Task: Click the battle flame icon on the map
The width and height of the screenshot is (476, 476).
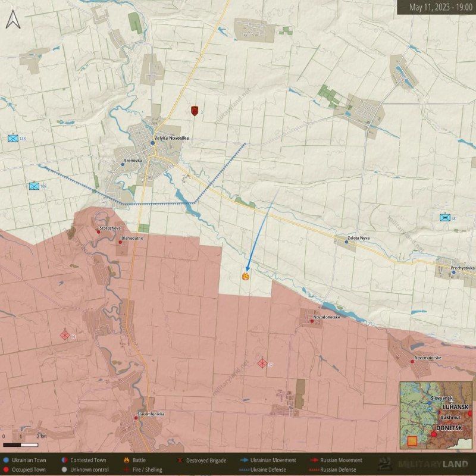Action: pyautogui.click(x=246, y=276)
